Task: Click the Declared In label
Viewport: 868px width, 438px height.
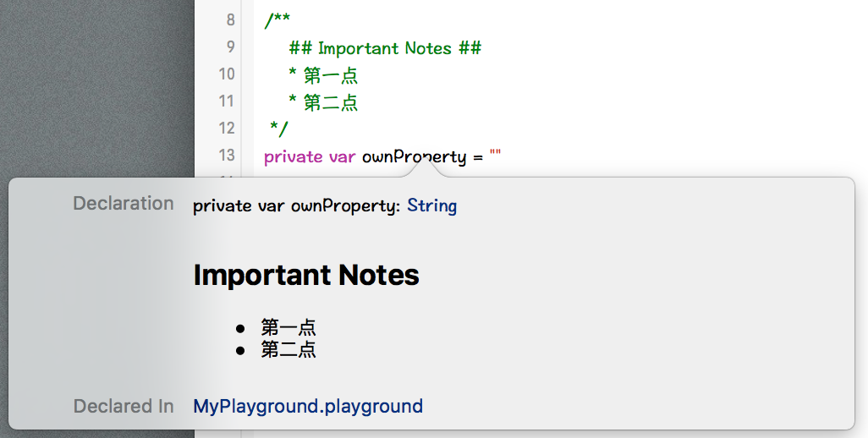Action: tap(124, 406)
